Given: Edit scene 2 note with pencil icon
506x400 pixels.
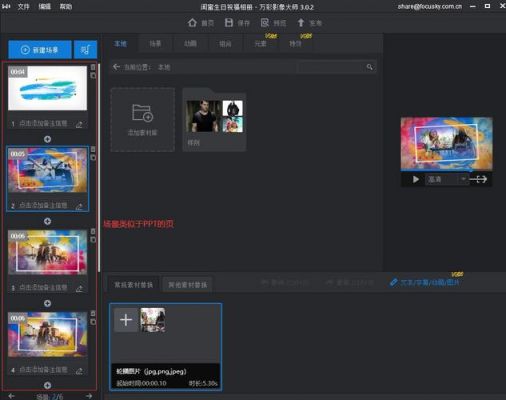Looking at the screenshot, I should (x=79, y=206).
